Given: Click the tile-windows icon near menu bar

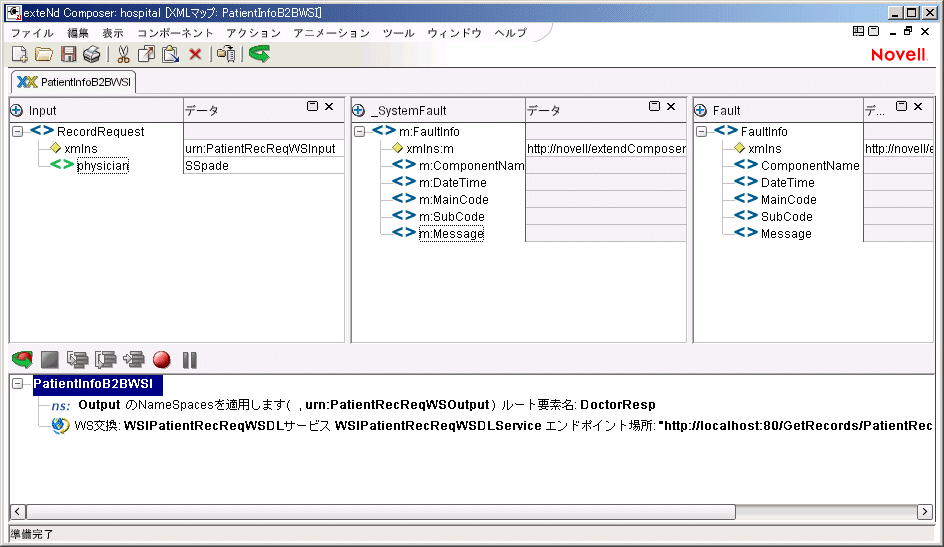Looking at the screenshot, I should [x=859, y=31].
